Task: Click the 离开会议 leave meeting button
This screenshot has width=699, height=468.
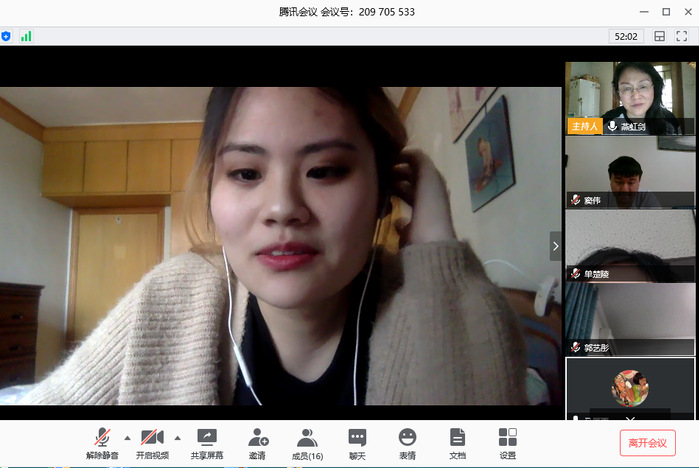Action: tap(646, 443)
